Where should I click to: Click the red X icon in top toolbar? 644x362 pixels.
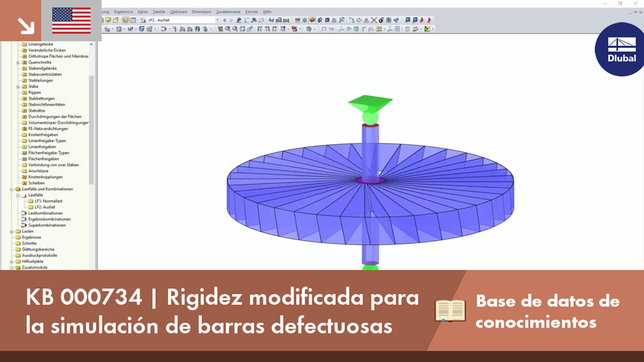coord(374,20)
